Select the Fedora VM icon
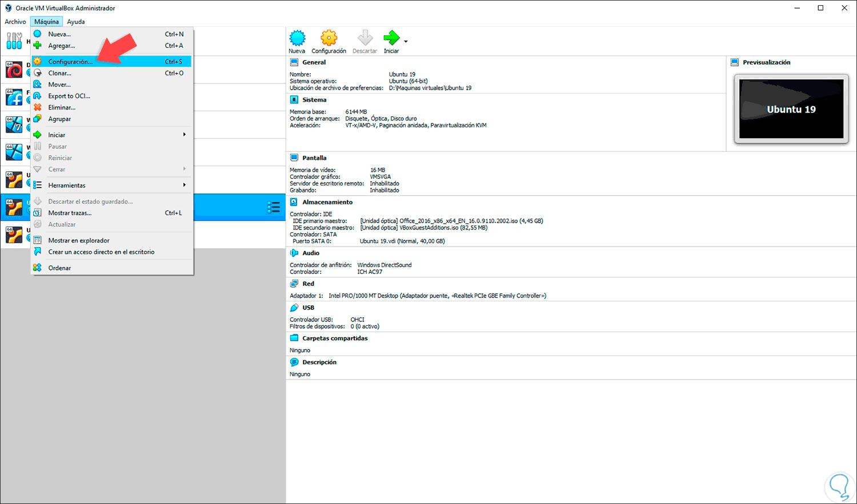 tap(14, 97)
